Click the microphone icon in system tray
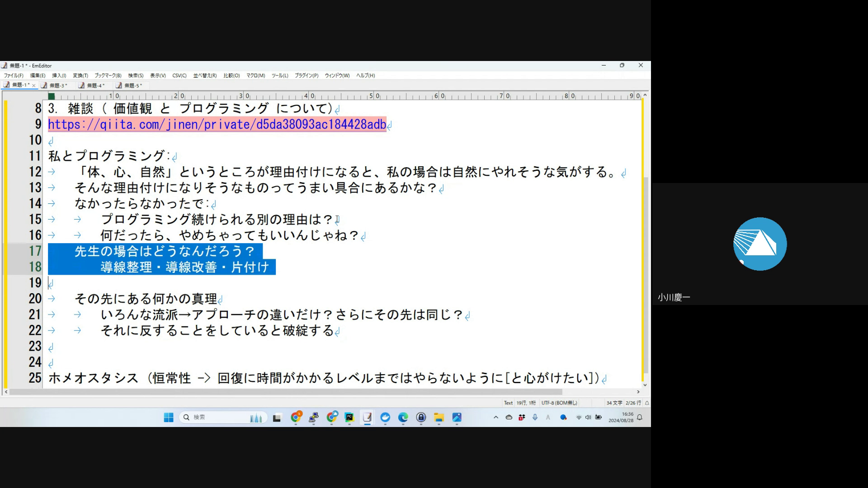868x488 pixels. tap(535, 418)
